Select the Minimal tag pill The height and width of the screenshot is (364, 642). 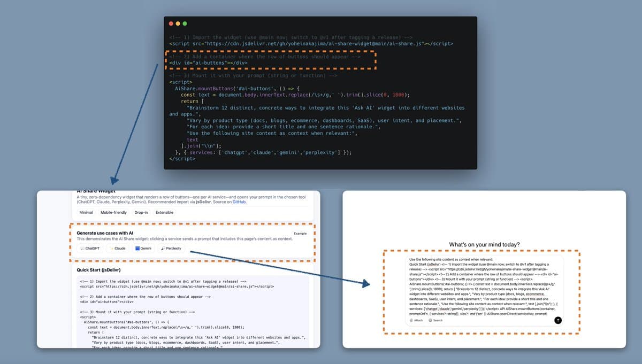[86, 212]
